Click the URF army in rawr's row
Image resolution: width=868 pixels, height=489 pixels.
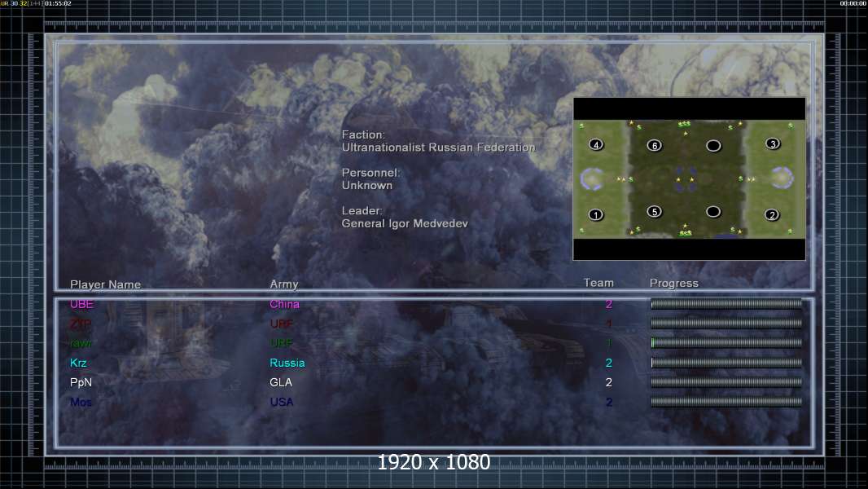click(281, 343)
